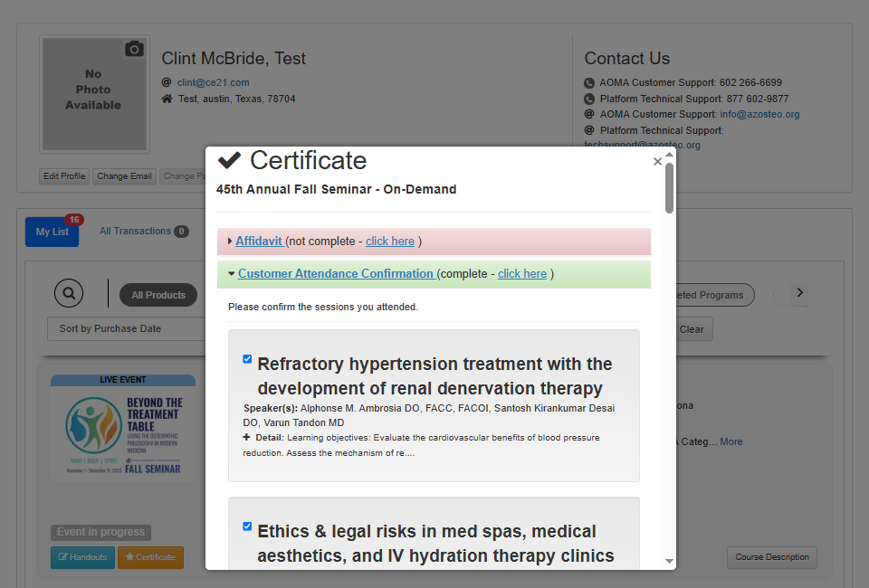The width and height of the screenshot is (869, 588).
Task: Toggle the Ethics & legal risks checkbox
Action: [x=247, y=526]
